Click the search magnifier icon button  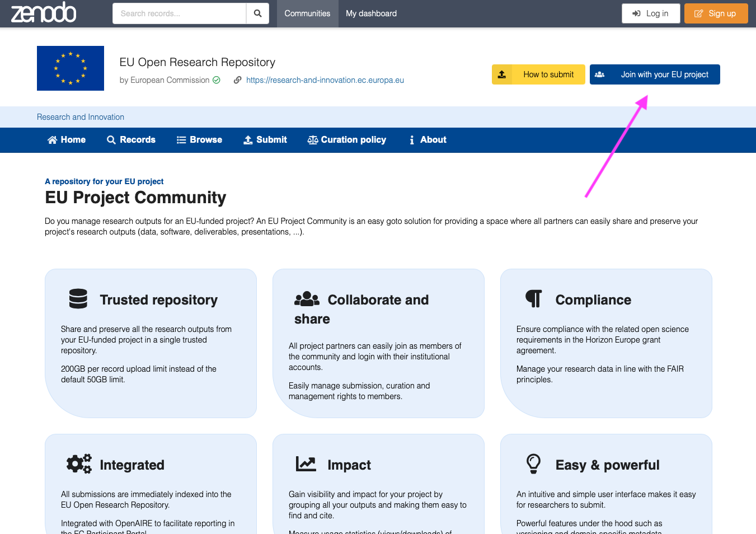click(x=257, y=13)
